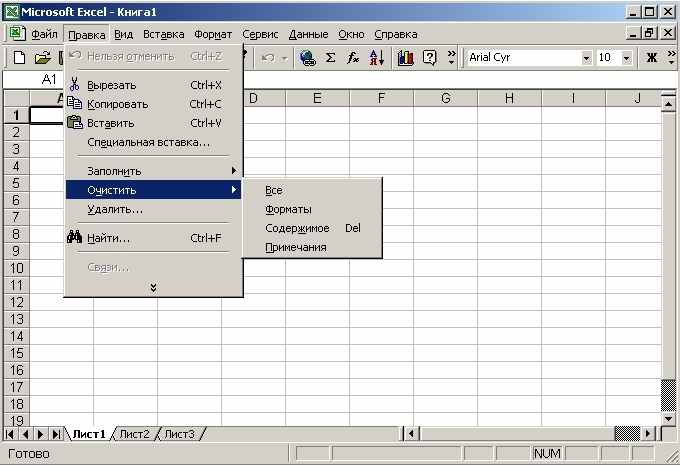Select column E header
This screenshot has height=465, width=680.
(317, 98)
